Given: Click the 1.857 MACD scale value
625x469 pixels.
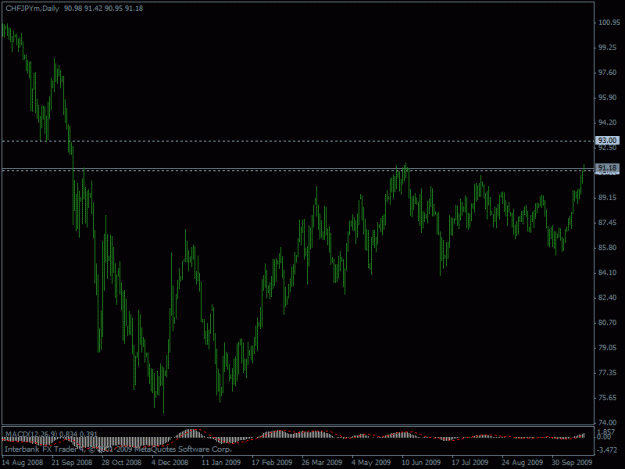Looking at the screenshot, I should coord(607,432).
